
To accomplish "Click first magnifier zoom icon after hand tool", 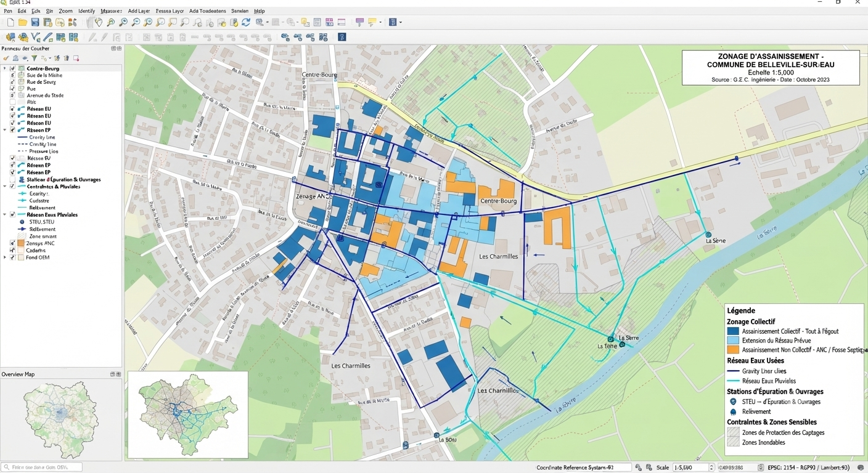I will coord(111,22).
